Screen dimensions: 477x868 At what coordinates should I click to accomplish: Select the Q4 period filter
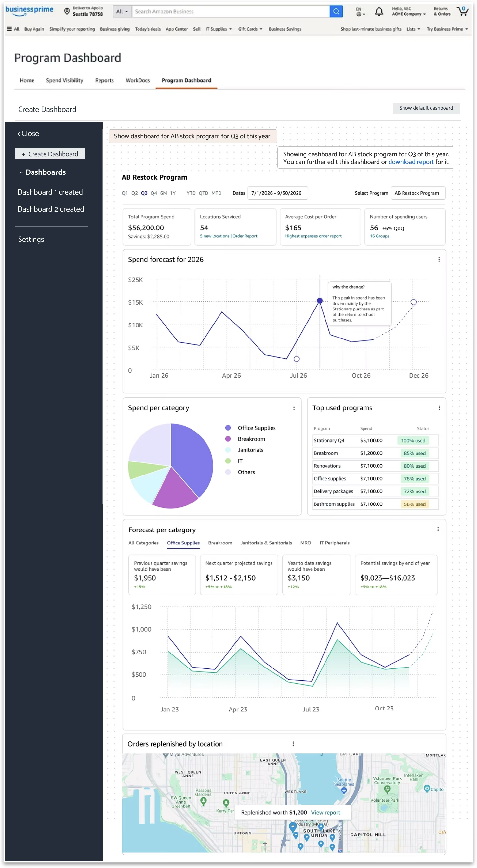[x=154, y=193]
